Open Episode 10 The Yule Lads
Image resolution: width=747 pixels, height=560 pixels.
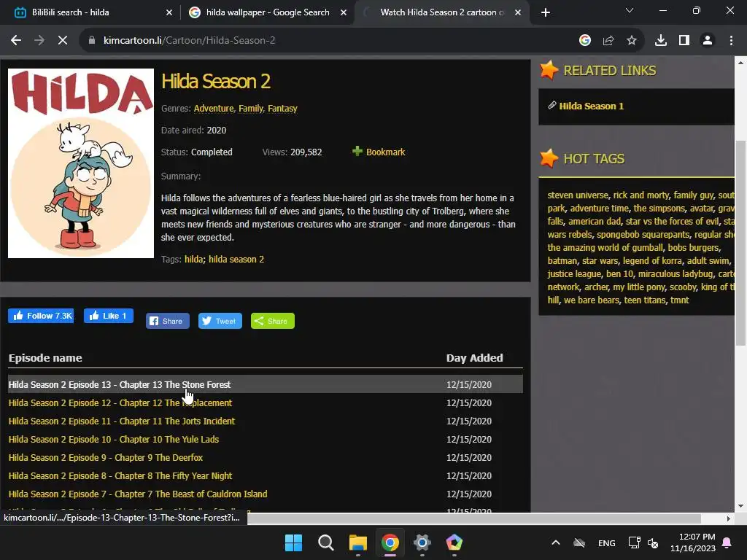(x=114, y=440)
